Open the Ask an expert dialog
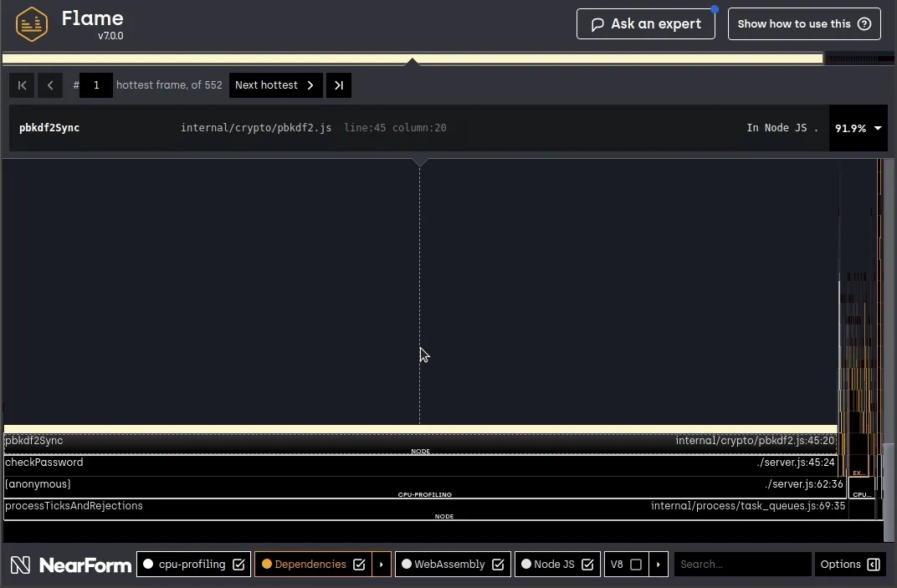897x588 pixels. pyautogui.click(x=645, y=23)
